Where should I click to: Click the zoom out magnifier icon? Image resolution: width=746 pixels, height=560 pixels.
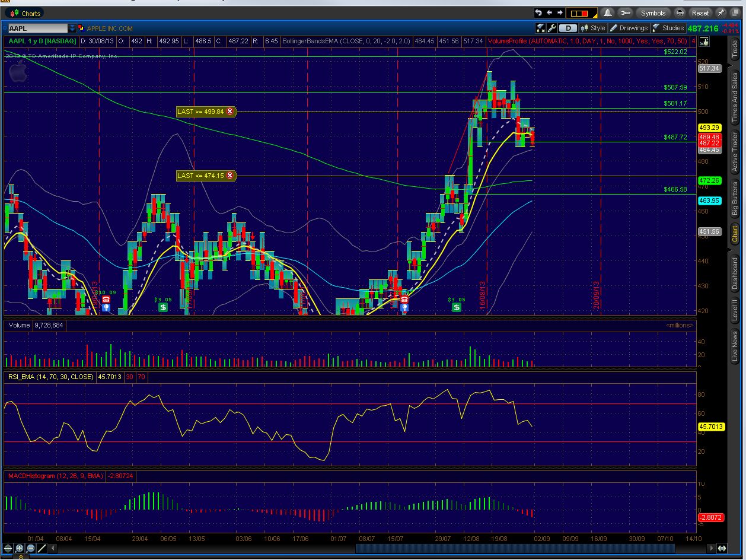[x=31, y=548]
